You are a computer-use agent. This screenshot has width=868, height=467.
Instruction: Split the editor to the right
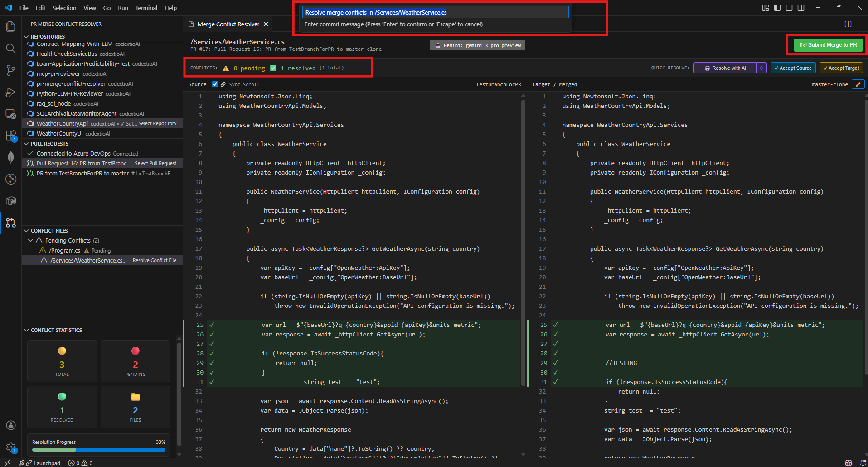point(848,24)
